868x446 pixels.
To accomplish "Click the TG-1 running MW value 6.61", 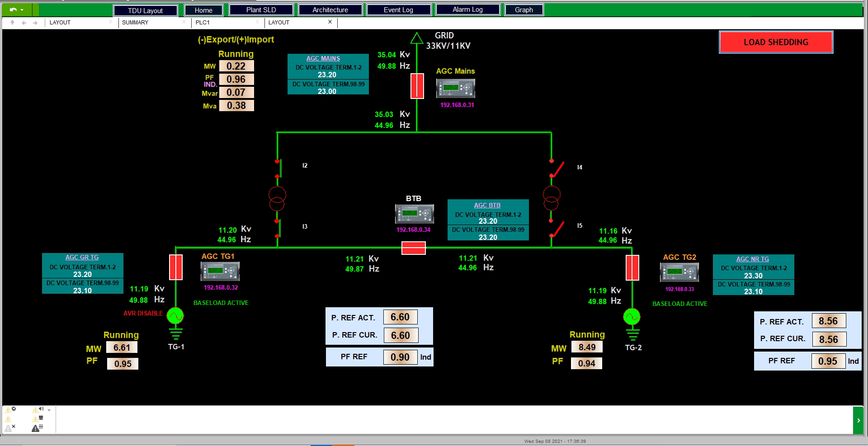I will [x=122, y=347].
